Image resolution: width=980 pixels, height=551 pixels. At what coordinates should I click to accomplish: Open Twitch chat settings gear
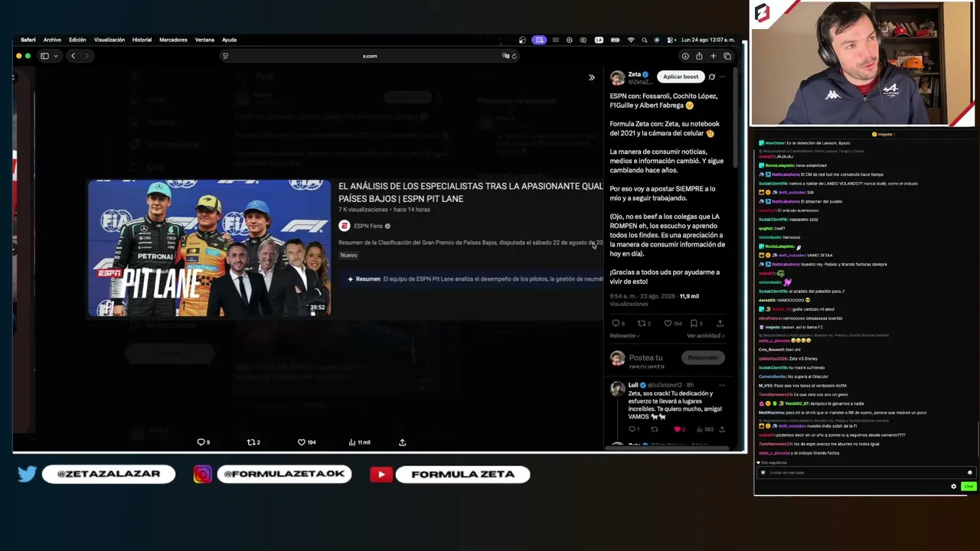coord(953,487)
